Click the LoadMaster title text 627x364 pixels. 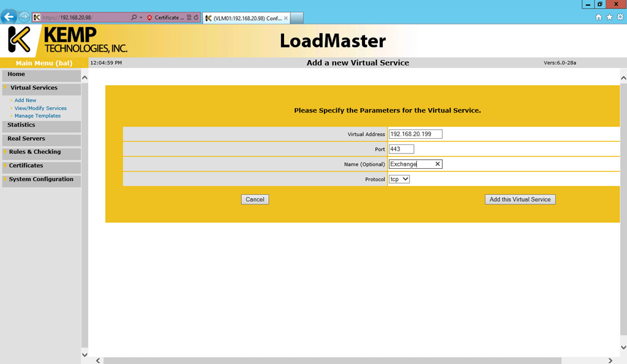(332, 41)
